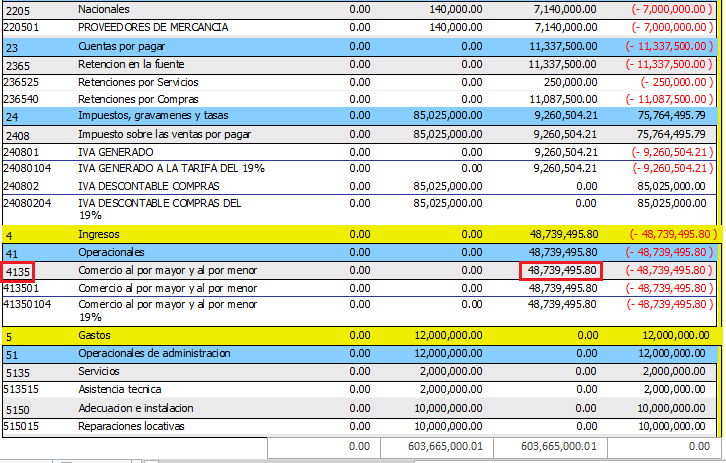The width and height of the screenshot is (726, 463).
Task: Click account code 413501
Action: tap(21, 288)
